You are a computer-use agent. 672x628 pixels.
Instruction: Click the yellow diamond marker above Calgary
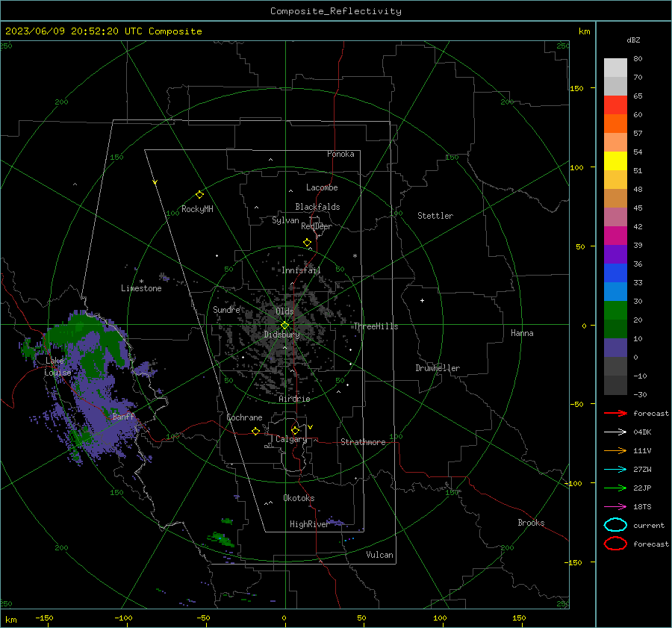coord(295,430)
